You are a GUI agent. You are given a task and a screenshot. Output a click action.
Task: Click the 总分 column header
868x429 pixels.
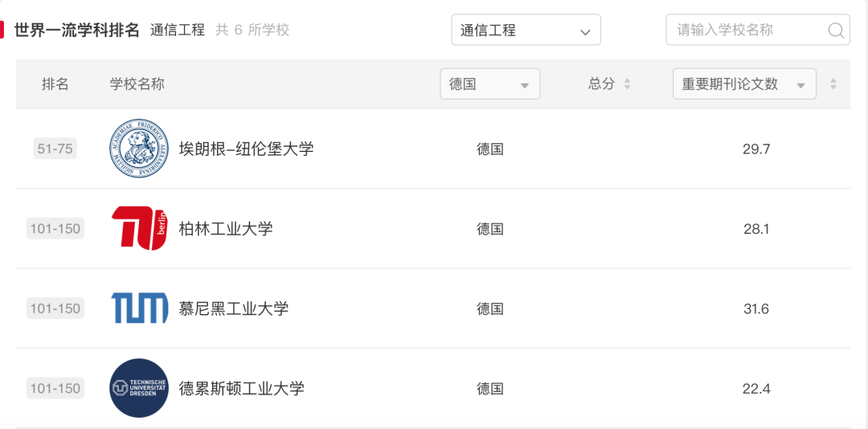[602, 84]
